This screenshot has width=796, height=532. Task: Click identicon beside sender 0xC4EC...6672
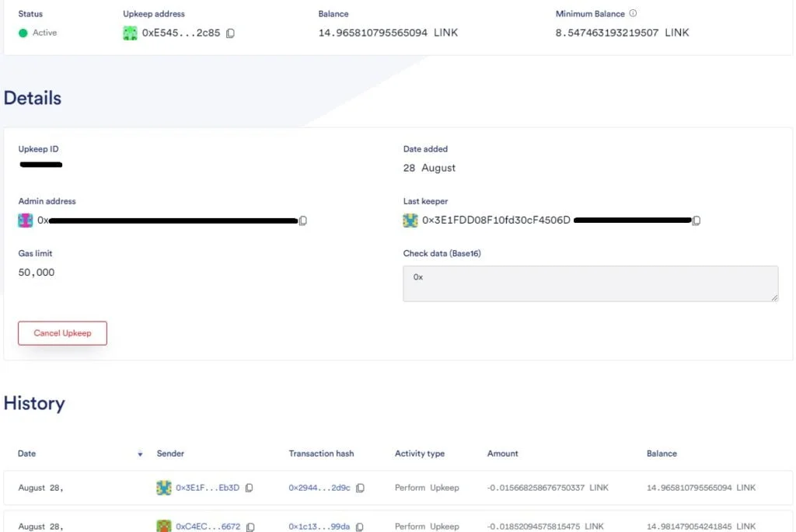click(163, 526)
